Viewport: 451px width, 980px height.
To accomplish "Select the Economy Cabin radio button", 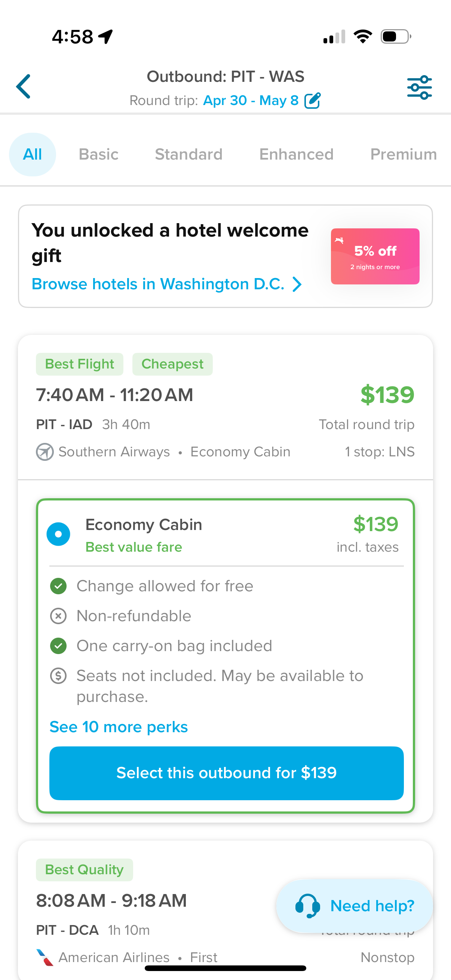I will coord(58,534).
